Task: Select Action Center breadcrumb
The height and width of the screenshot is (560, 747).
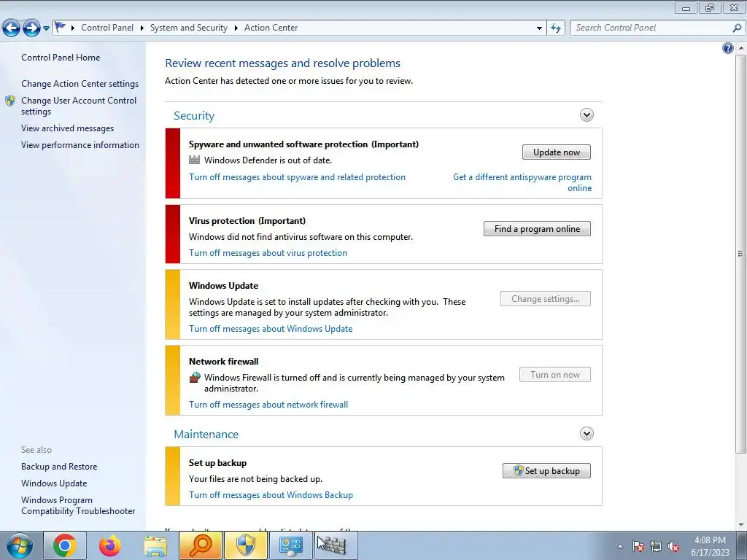Action: tap(271, 28)
